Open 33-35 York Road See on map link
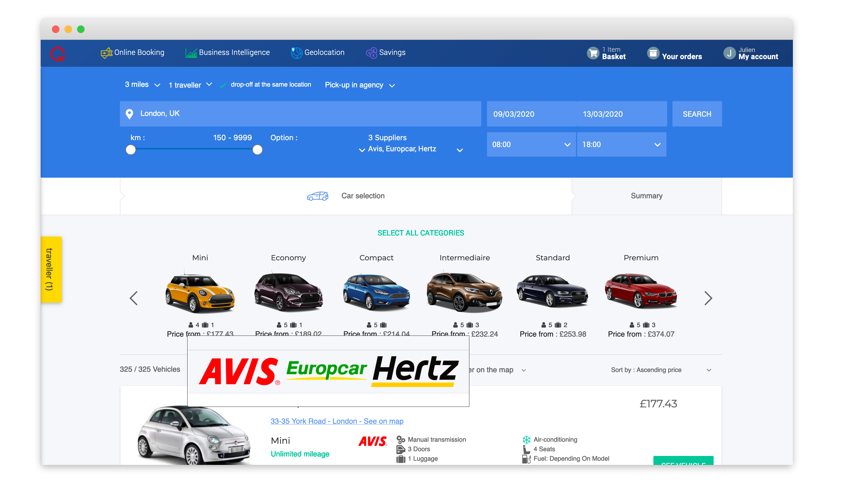 (x=337, y=421)
